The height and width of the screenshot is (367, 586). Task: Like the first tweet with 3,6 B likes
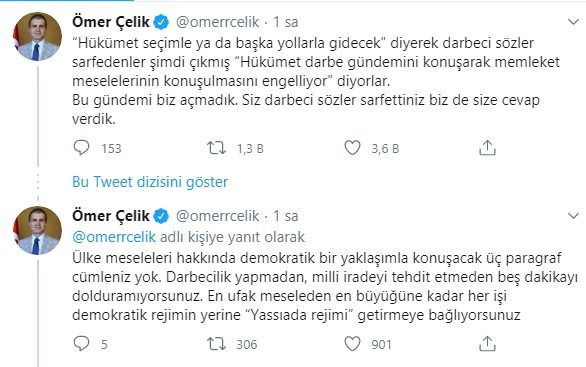[352, 148]
